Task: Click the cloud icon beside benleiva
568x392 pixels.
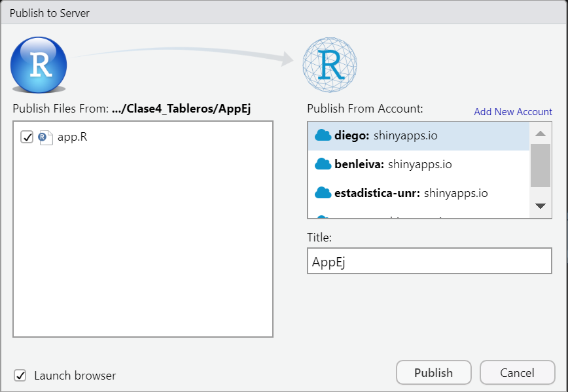Action: pyautogui.click(x=323, y=164)
